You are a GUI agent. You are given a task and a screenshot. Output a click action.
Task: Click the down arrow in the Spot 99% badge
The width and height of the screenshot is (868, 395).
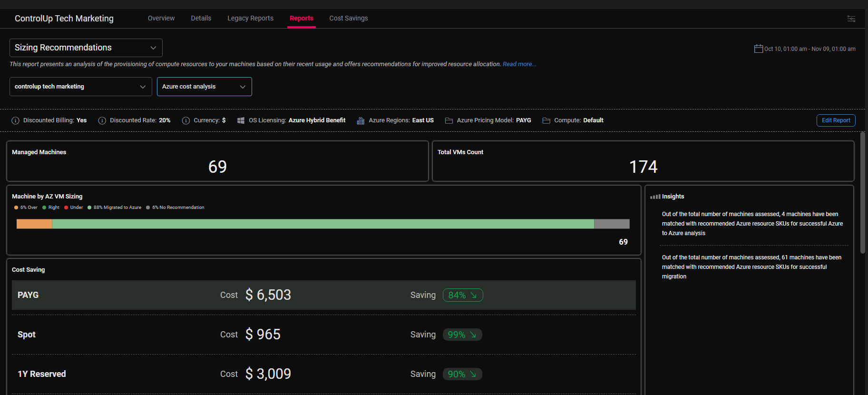(473, 335)
